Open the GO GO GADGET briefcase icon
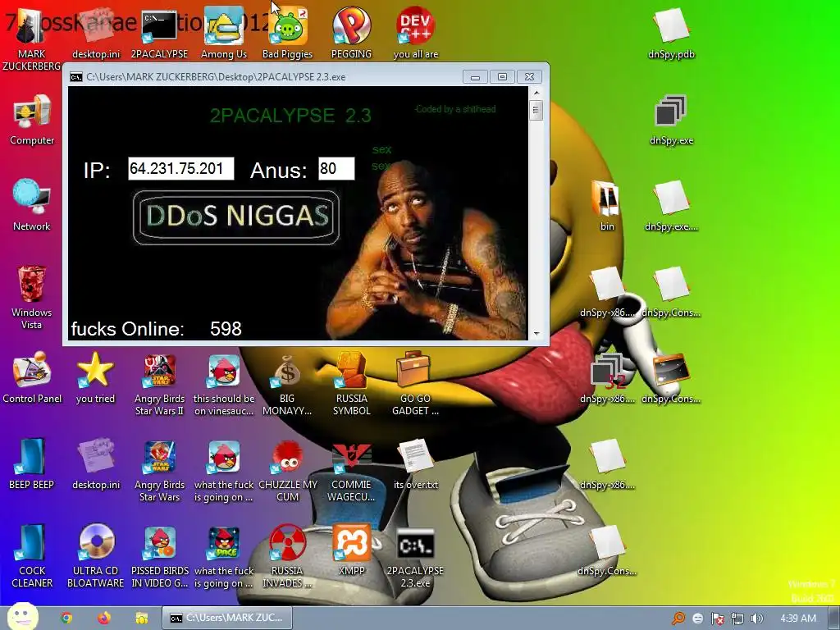Image resolution: width=840 pixels, height=630 pixels. point(415,368)
